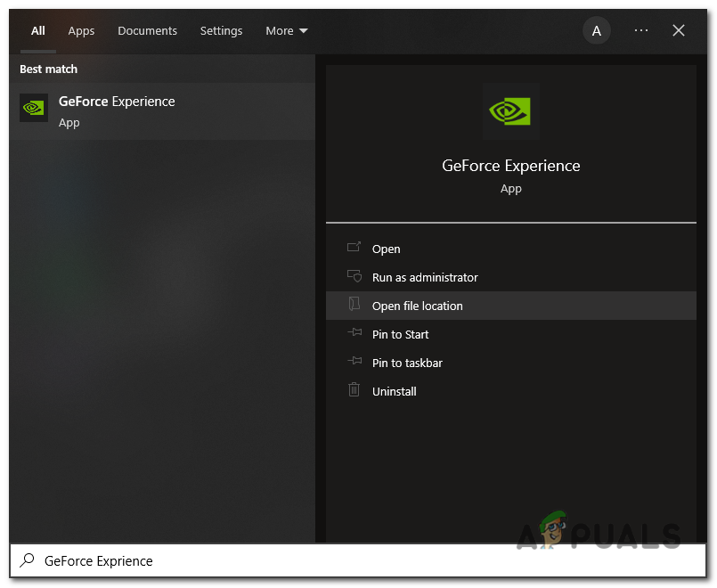
Task: Click the NVIDIA GeForce Experience logo
Action: (509, 110)
